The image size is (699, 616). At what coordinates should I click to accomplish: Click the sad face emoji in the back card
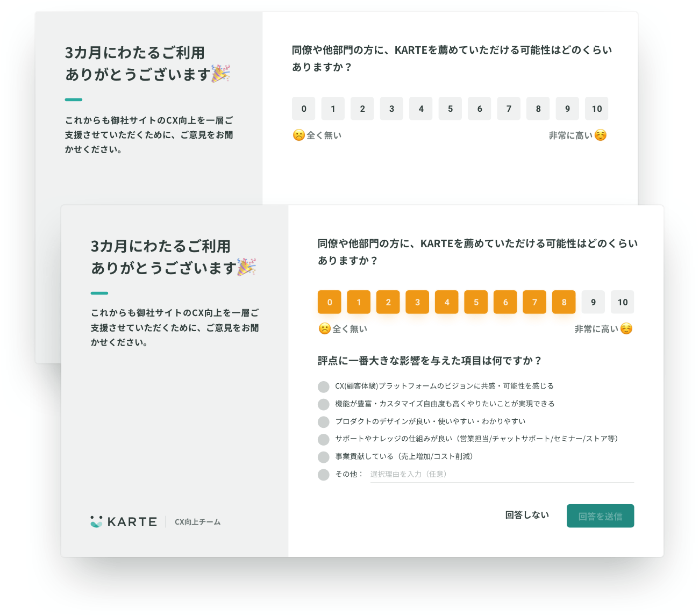298,135
